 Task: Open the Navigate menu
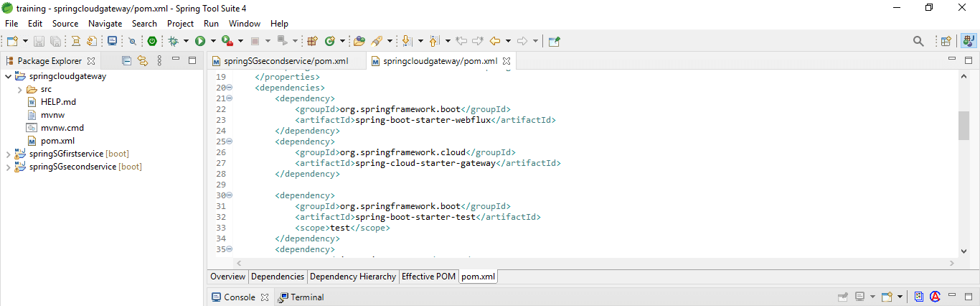[x=105, y=24]
